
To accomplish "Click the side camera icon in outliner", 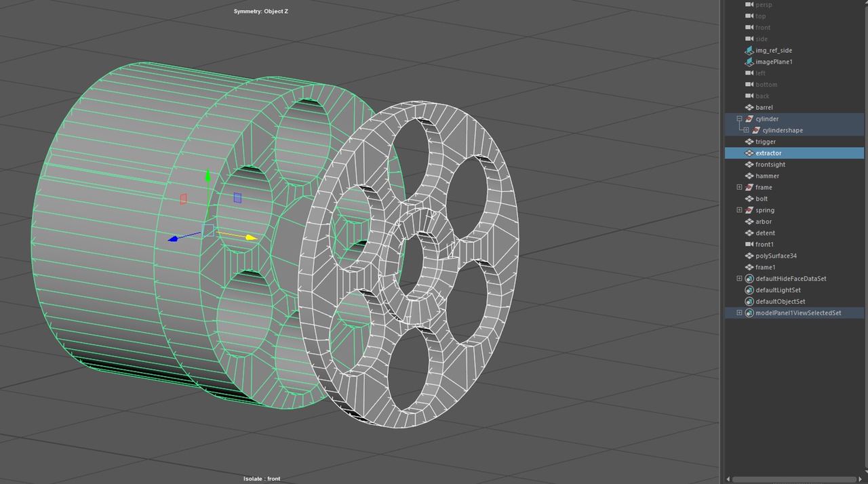I will pos(749,39).
